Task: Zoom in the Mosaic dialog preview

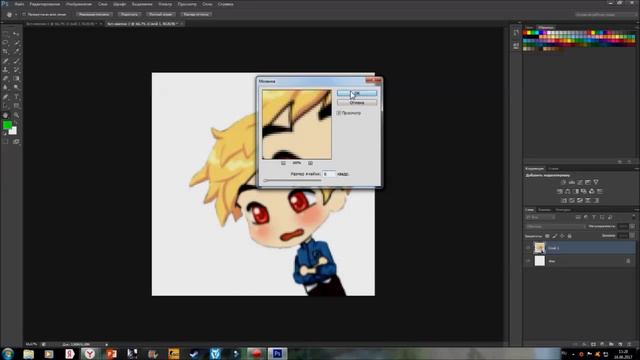Action: pos(310,163)
